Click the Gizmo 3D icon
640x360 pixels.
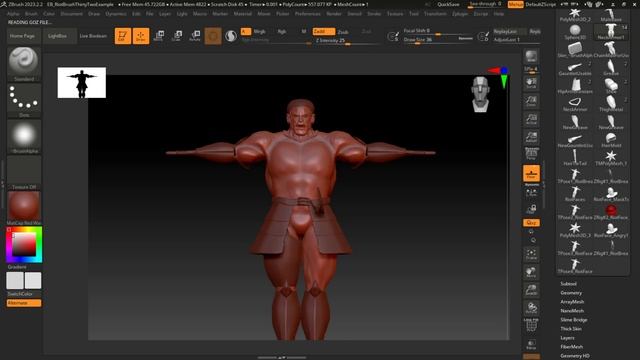[213, 36]
